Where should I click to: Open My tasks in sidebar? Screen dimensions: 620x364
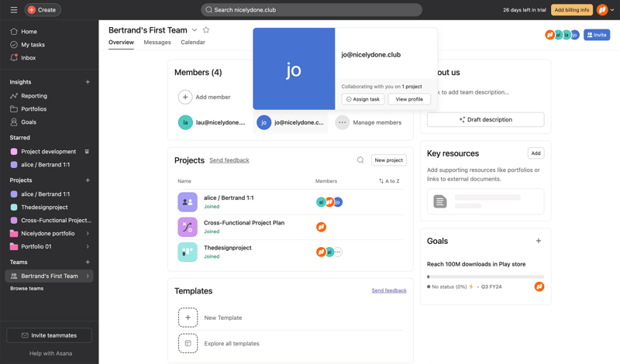[33, 45]
